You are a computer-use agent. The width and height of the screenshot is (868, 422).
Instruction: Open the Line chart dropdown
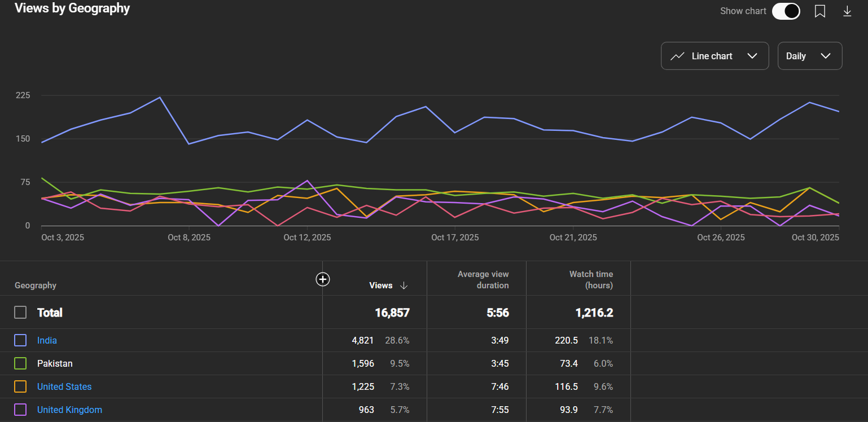714,56
